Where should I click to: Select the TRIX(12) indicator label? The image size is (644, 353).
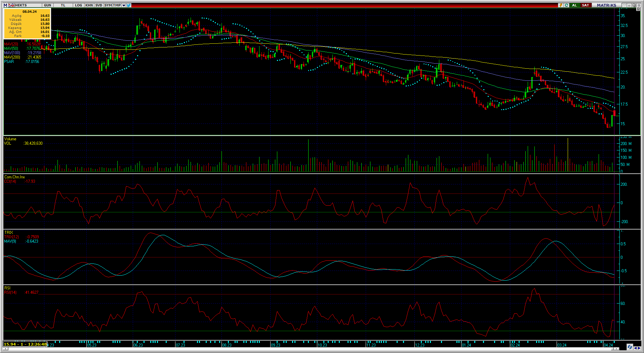tap(12, 237)
